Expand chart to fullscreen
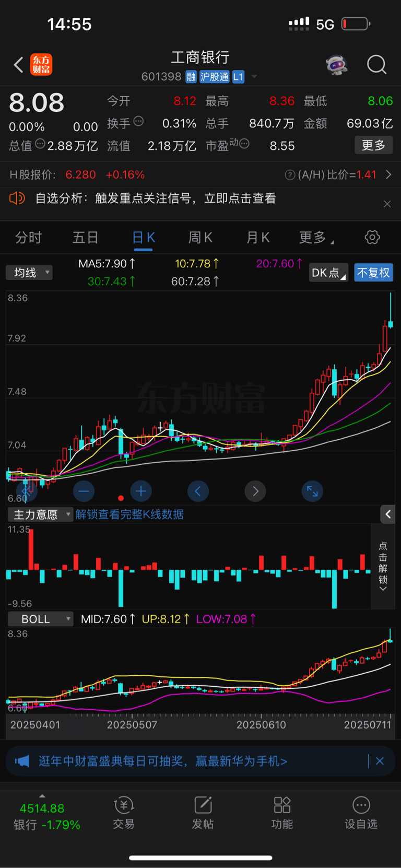401x868 pixels. (x=312, y=491)
